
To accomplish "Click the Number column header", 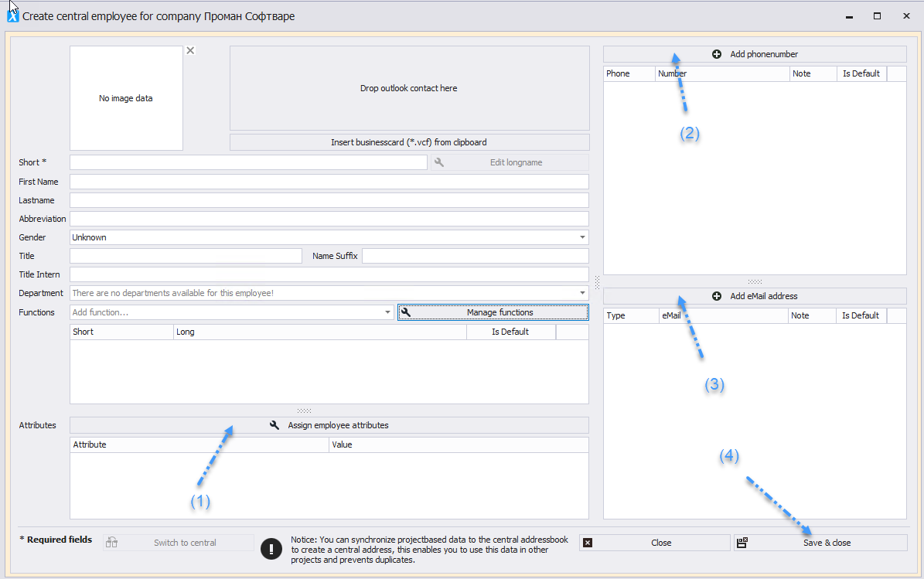I will pos(722,73).
